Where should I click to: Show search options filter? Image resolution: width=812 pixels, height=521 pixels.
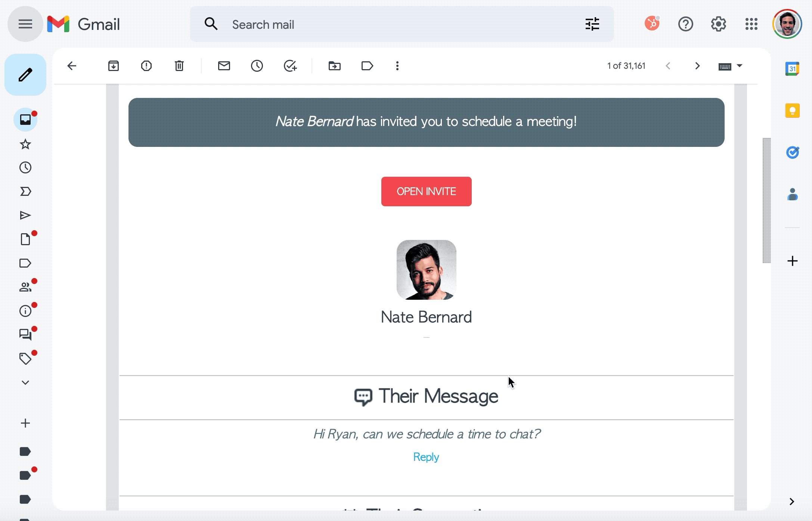(592, 24)
